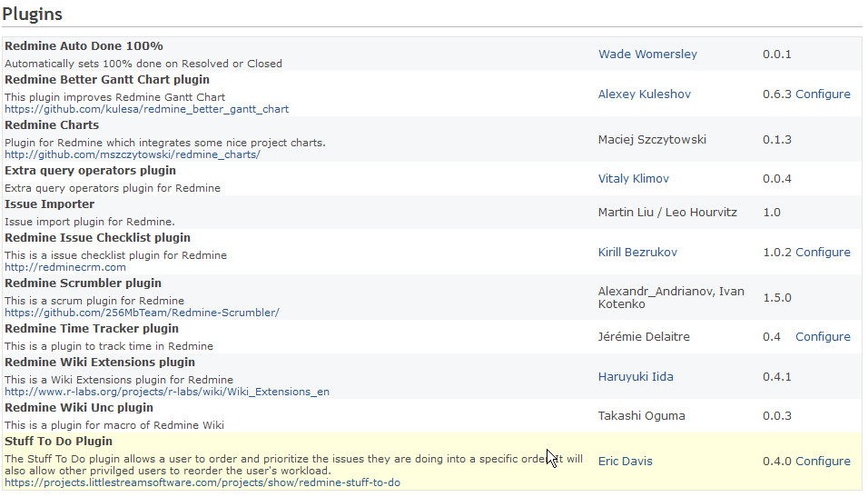Image resolution: width=868 pixels, height=497 pixels.
Task: Click author text Alexandr_Andrianov, Ivan Kotenko
Action: [x=671, y=297]
